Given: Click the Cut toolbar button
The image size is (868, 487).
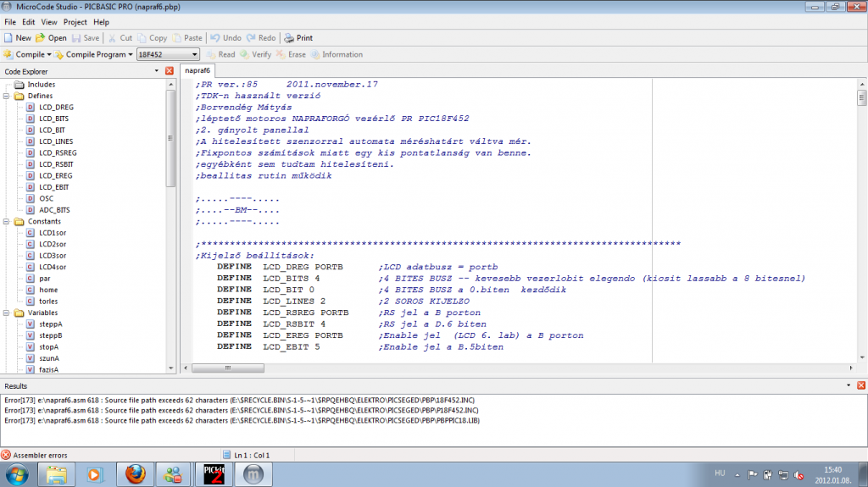Looking at the screenshot, I should tap(120, 37).
